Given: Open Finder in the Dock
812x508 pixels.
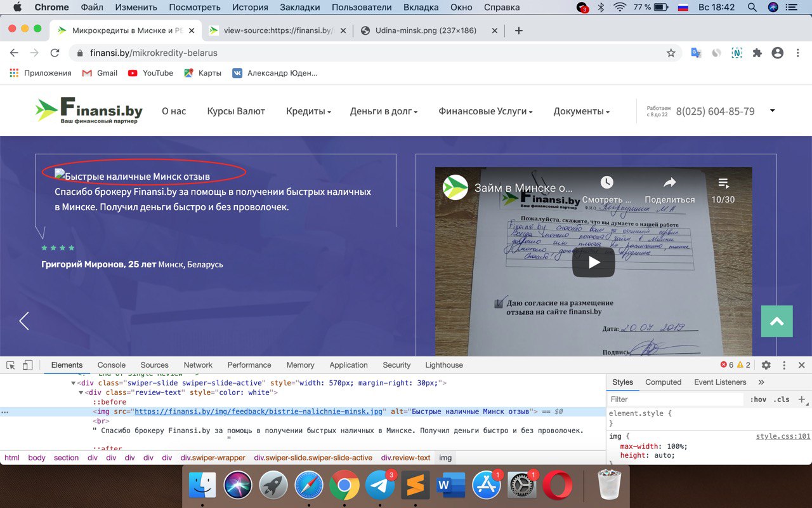Looking at the screenshot, I should click(202, 486).
